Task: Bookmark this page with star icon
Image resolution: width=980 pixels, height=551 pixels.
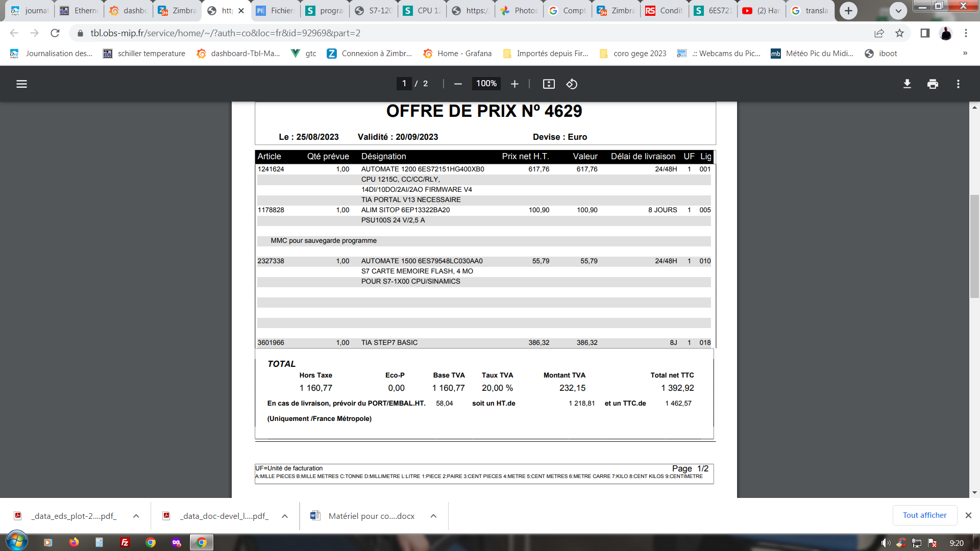Action: click(899, 33)
